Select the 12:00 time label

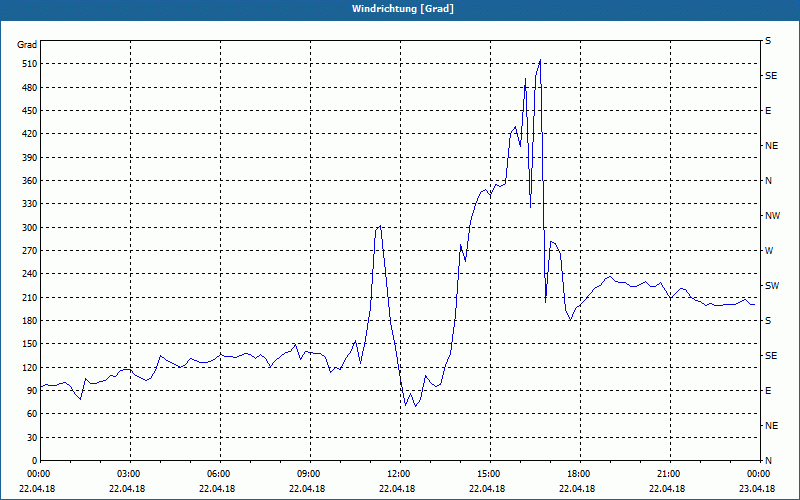click(400, 474)
